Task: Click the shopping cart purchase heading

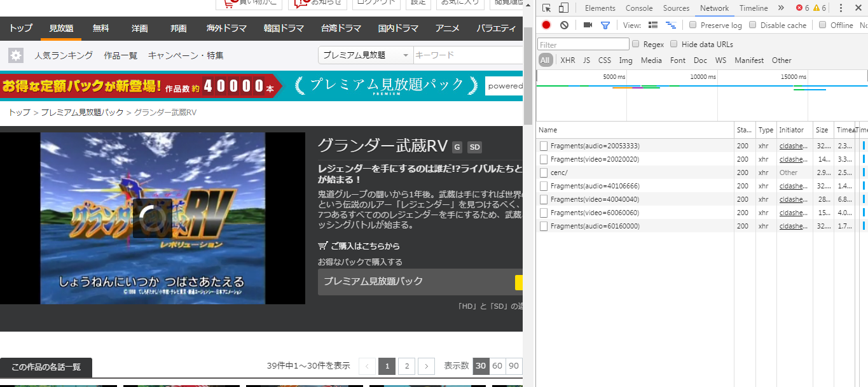Action: (x=359, y=246)
